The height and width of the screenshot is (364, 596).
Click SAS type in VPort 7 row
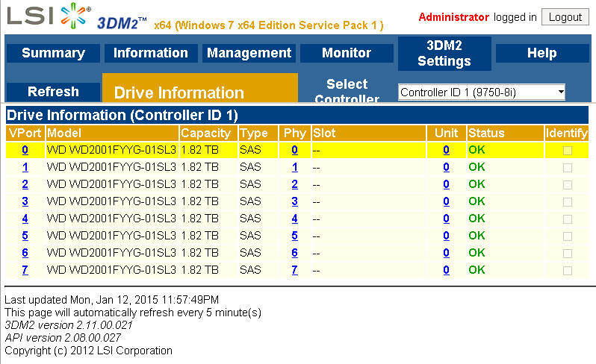coord(250,270)
